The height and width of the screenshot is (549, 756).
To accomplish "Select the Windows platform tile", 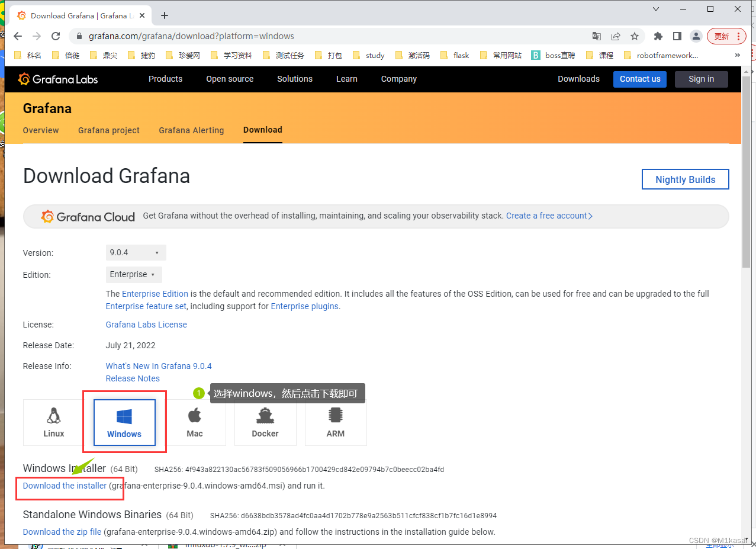I will (x=124, y=422).
